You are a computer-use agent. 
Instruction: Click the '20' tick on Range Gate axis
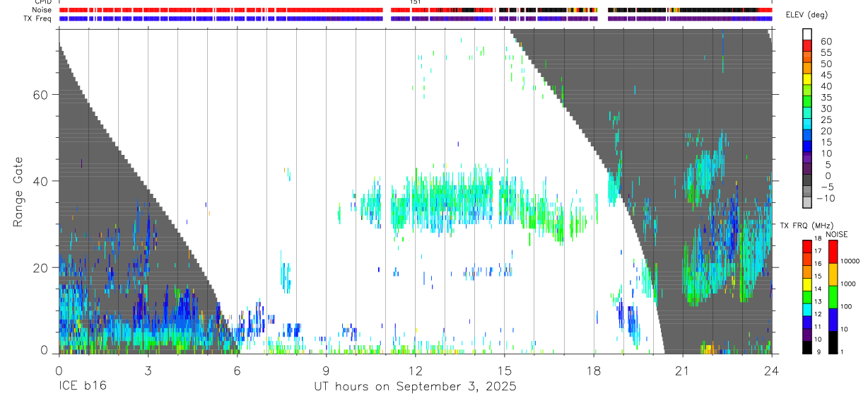click(42, 267)
